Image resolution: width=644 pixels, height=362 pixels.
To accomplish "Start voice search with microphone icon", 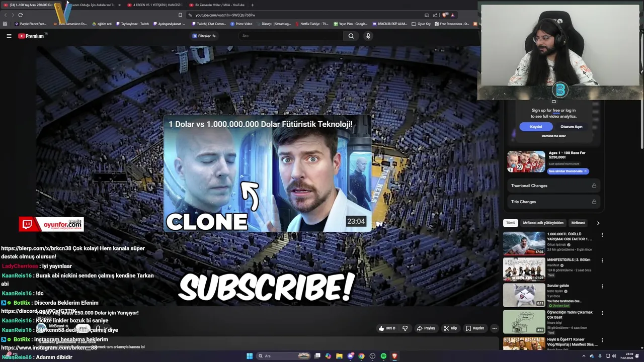I will click(x=368, y=36).
